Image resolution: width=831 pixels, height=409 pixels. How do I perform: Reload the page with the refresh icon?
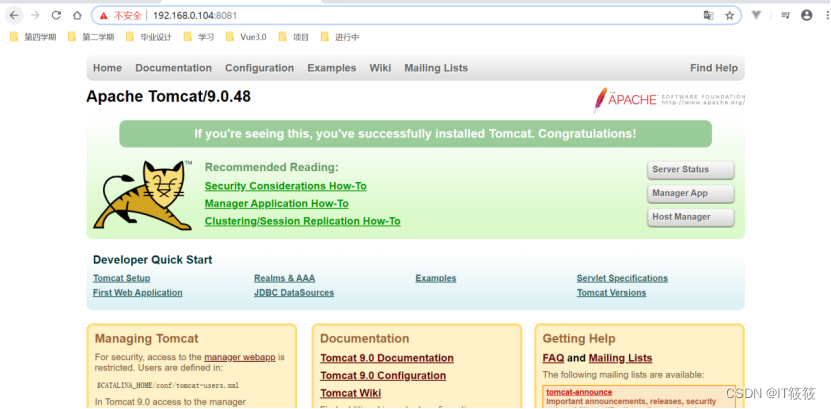[x=56, y=15]
